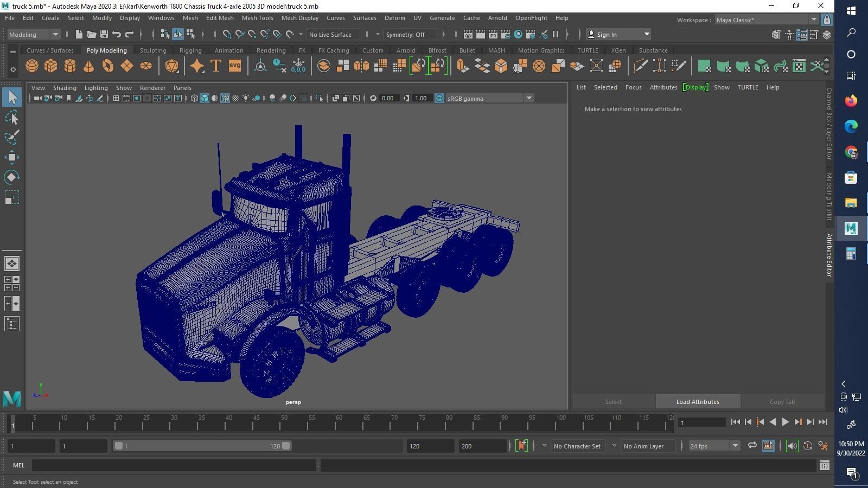Open the sRGB gamma view transform dropdown
868x488 pixels.
coord(489,98)
